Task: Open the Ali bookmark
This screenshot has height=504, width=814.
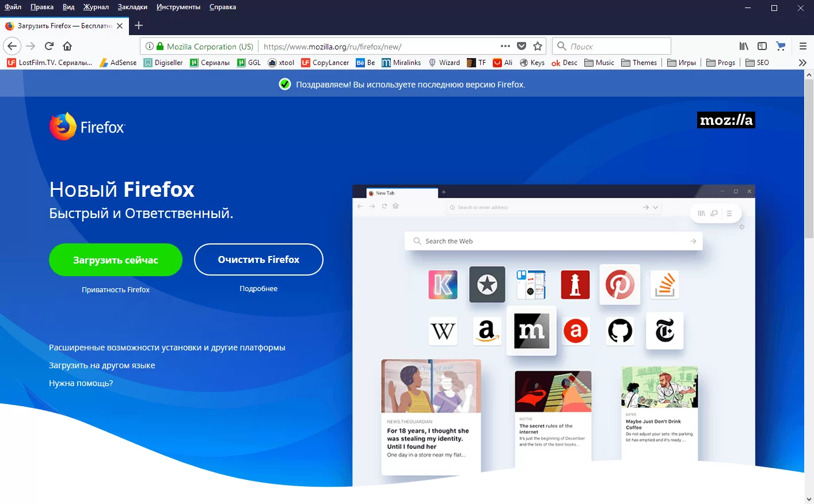Action: (x=503, y=63)
